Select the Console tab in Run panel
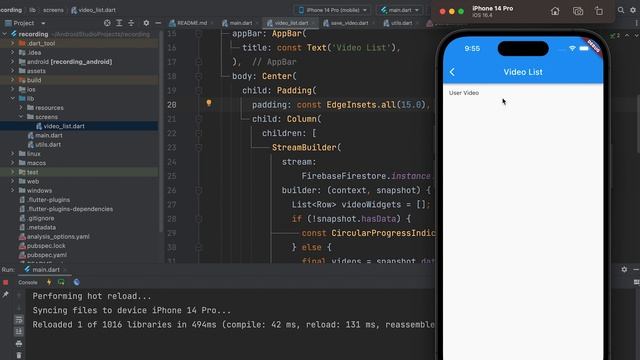640x360 pixels. tap(28, 282)
